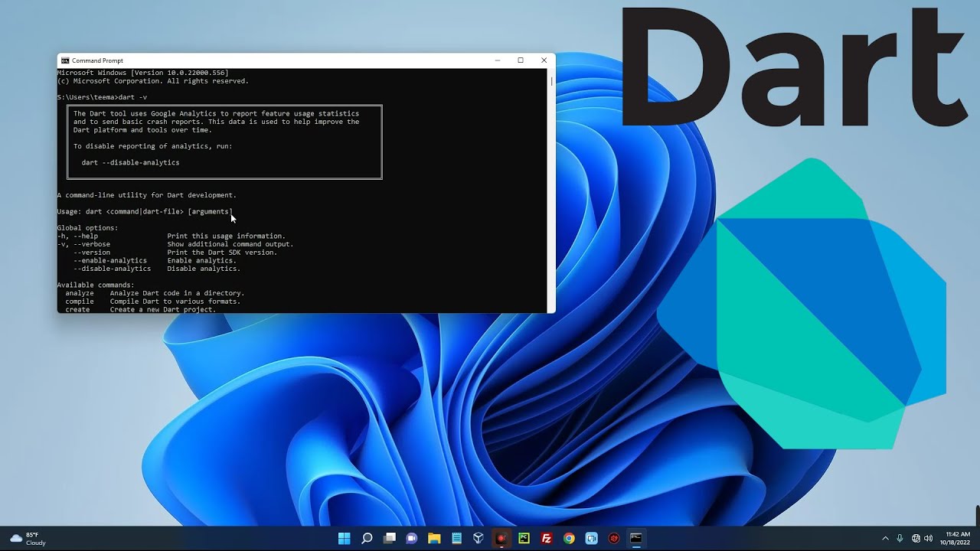Open Notepad from the taskbar

click(x=456, y=538)
